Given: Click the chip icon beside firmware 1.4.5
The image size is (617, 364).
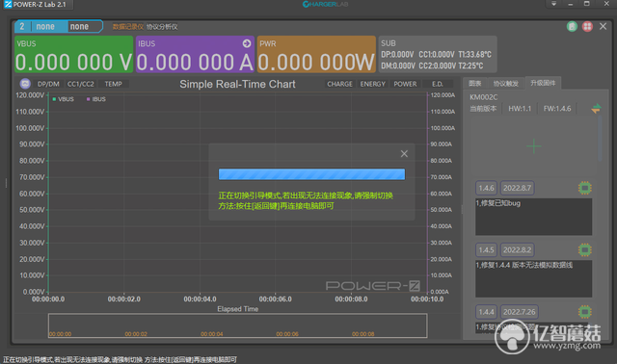Looking at the screenshot, I should pos(585,249).
